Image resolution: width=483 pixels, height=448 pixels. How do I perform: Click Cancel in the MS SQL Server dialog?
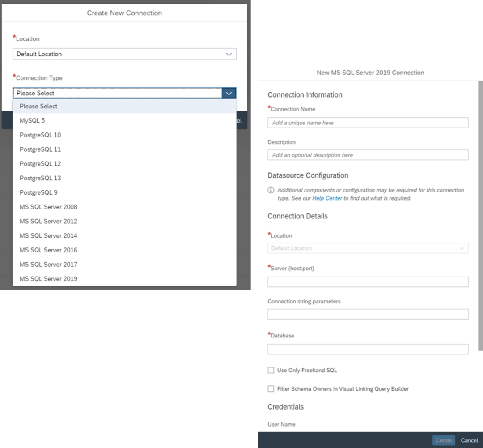tap(470, 440)
